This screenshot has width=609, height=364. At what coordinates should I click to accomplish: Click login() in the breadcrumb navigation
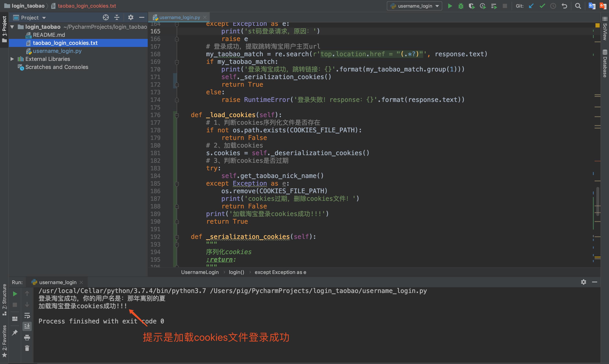tap(236, 272)
